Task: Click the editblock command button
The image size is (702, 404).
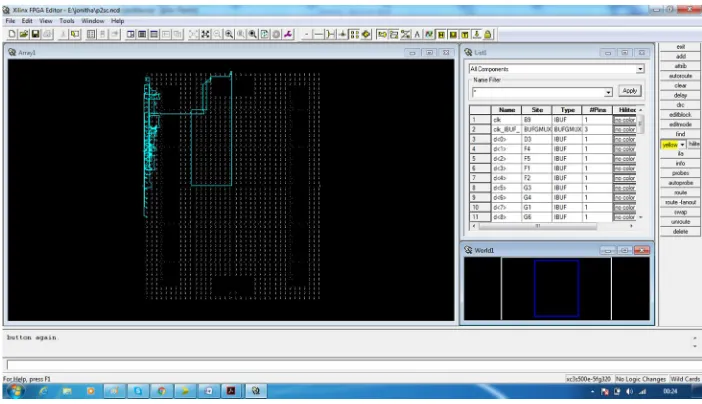Action: [x=681, y=115]
